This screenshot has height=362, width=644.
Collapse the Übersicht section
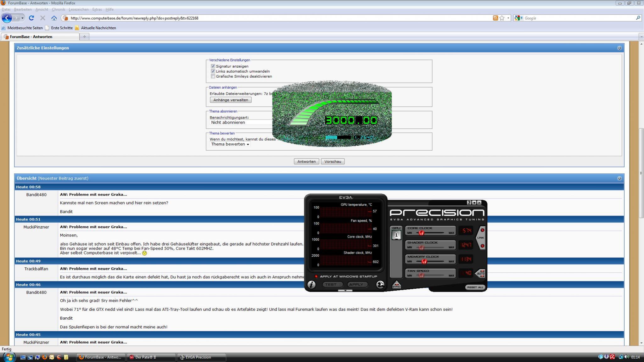click(619, 178)
